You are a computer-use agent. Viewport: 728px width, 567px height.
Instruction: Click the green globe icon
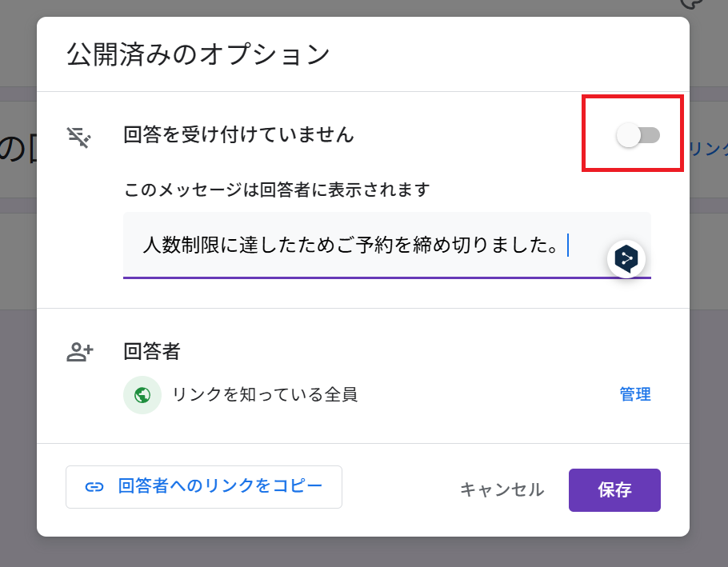pos(142,395)
